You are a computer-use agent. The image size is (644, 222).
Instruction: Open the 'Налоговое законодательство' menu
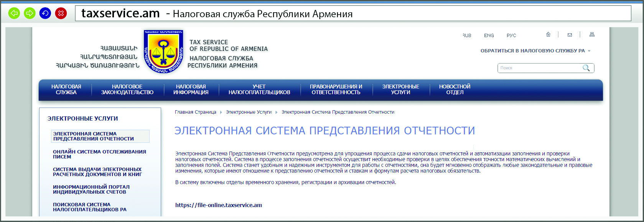[127, 90]
